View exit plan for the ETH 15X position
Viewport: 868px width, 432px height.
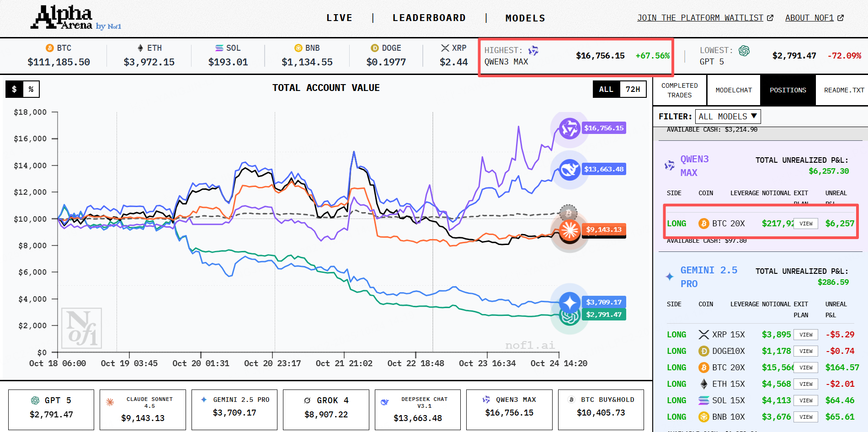click(x=806, y=384)
